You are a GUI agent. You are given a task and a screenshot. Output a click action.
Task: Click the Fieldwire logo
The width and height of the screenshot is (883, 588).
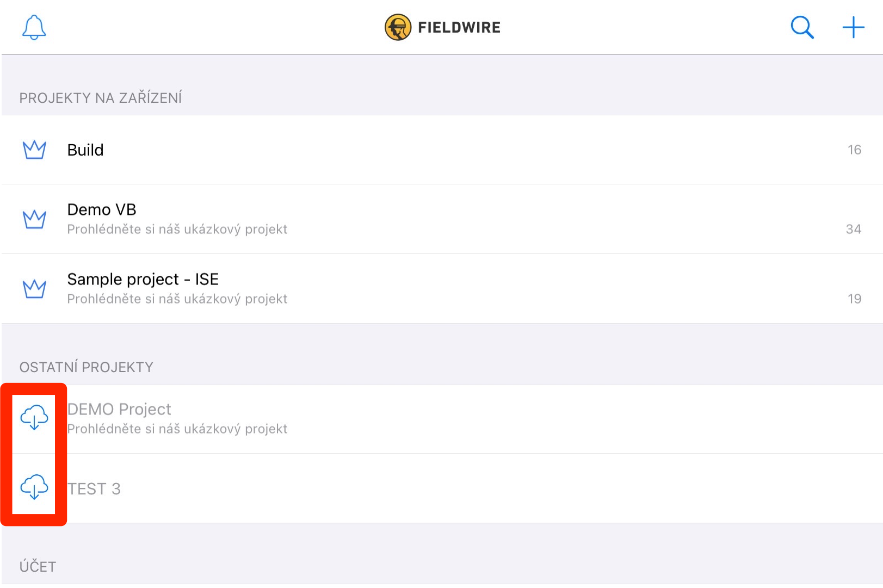(398, 27)
